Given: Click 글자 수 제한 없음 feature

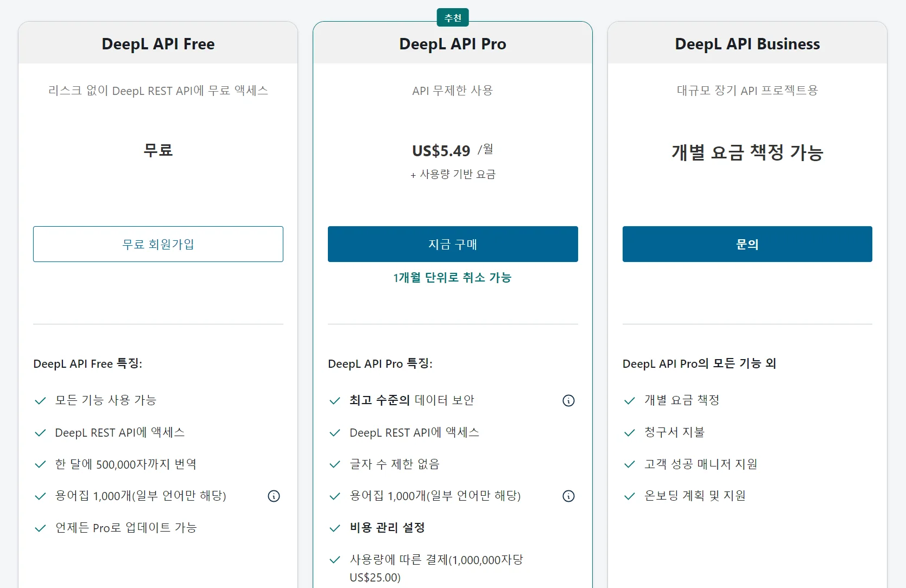Looking at the screenshot, I should 395,464.
